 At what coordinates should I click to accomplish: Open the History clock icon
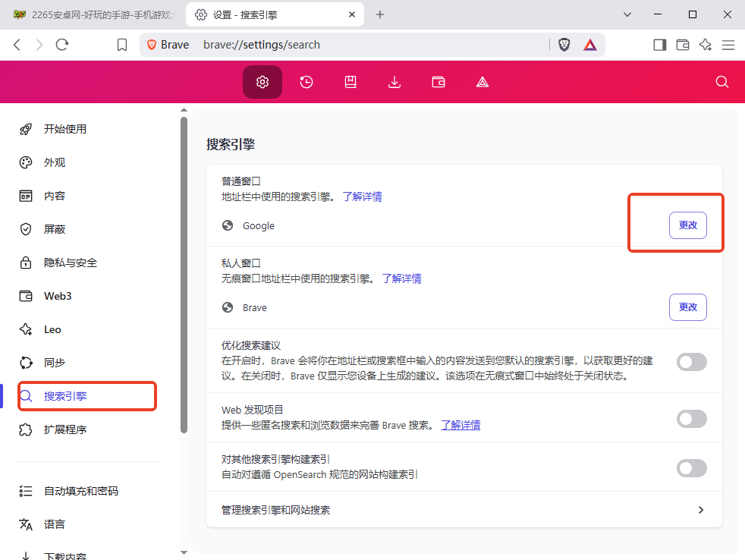[x=306, y=82]
